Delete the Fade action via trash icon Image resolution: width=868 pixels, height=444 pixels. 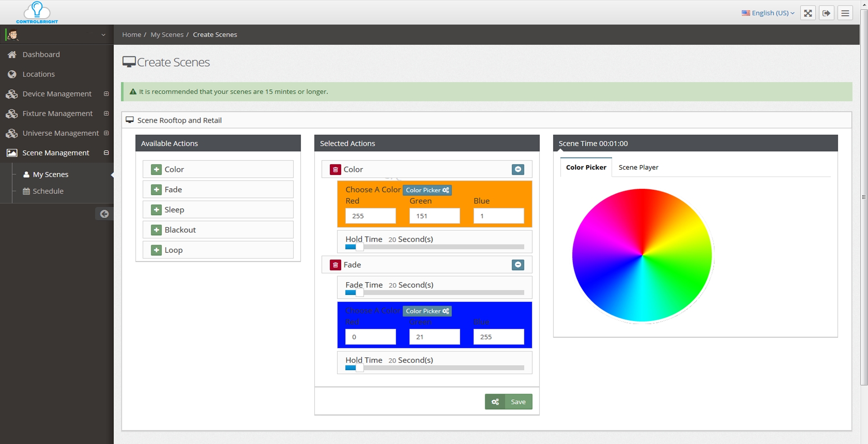click(x=336, y=264)
